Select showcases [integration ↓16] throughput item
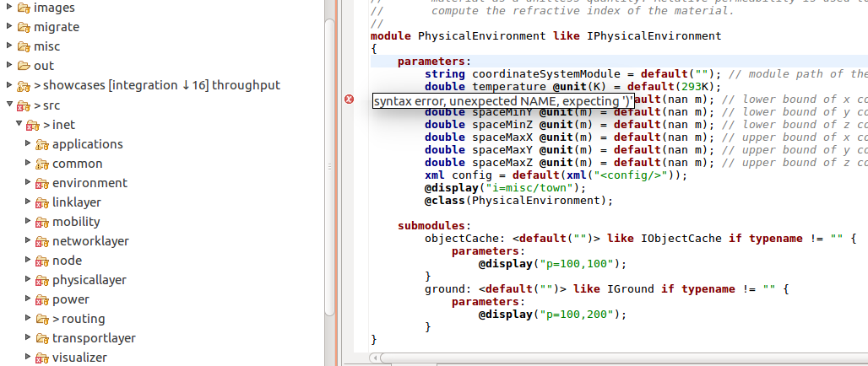This screenshot has height=366, width=868. 157,85
